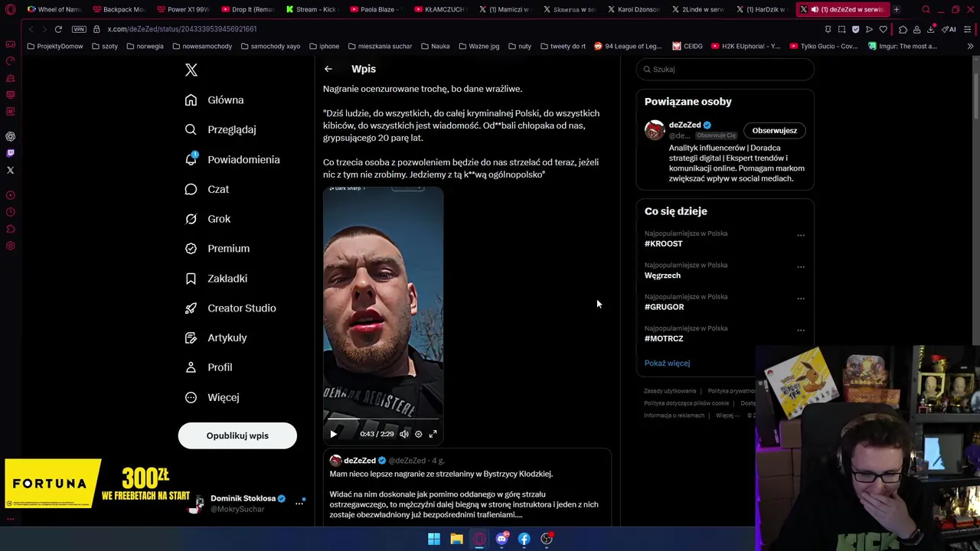The width and height of the screenshot is (980, 551).
Task: Open trending topic #MOTRCZ
Action: click(664, 338)
